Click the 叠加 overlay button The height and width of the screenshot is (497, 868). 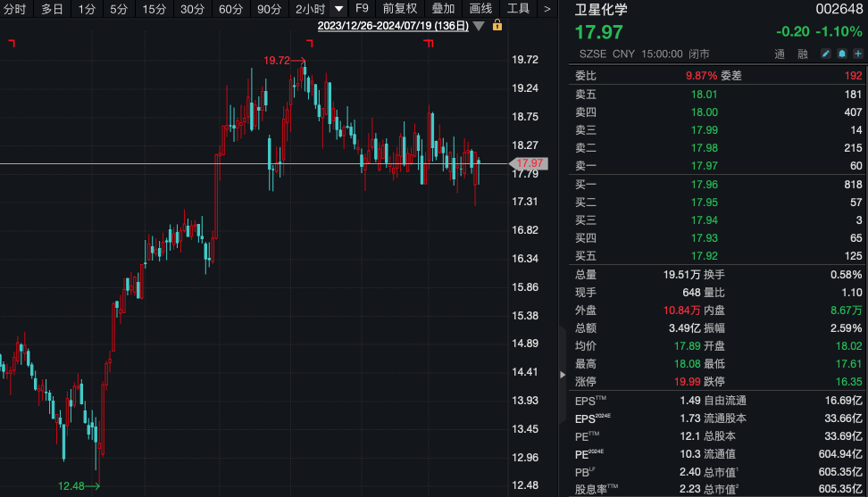[x=443, y=8]
